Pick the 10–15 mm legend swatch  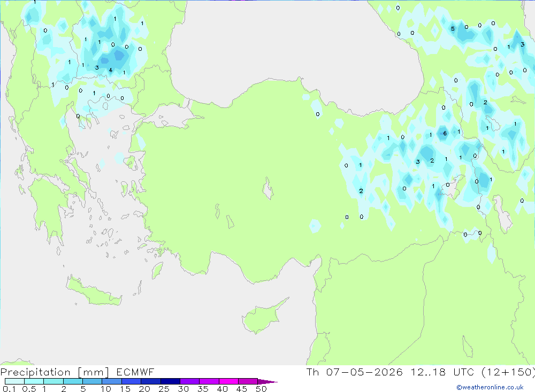112,381
